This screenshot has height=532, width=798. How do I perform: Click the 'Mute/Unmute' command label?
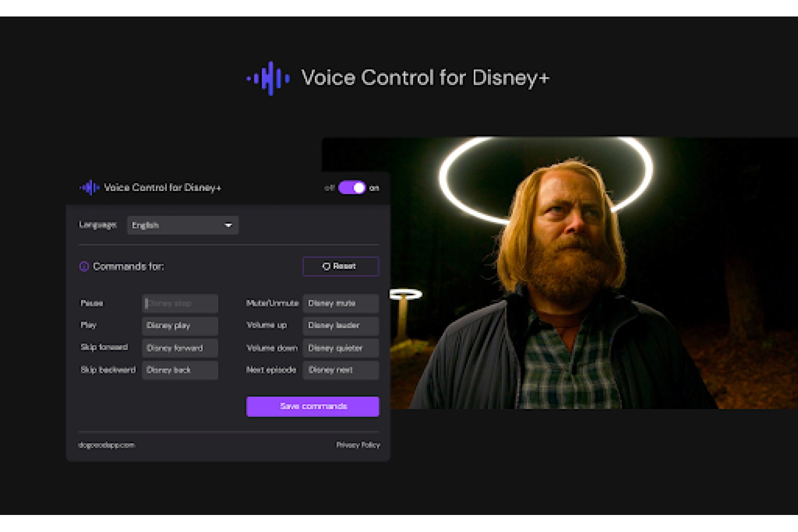(x=272, y=303)
